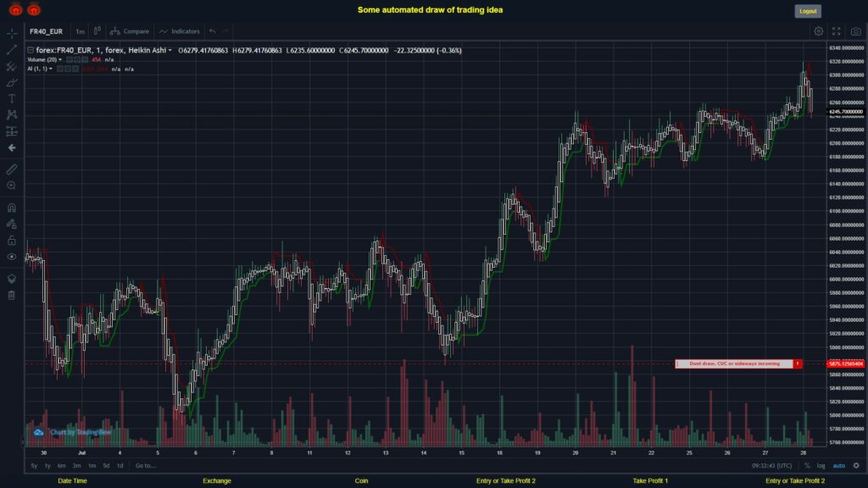Remove drawings with the trash icon
This screenshot has height=488, width=868.
tap(12, 295)
